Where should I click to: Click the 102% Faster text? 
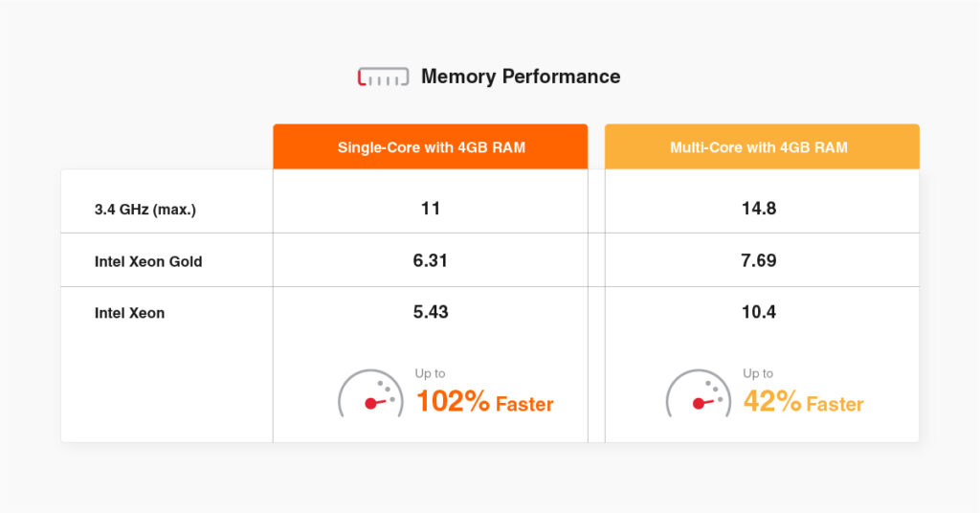(x=485, y=401)
